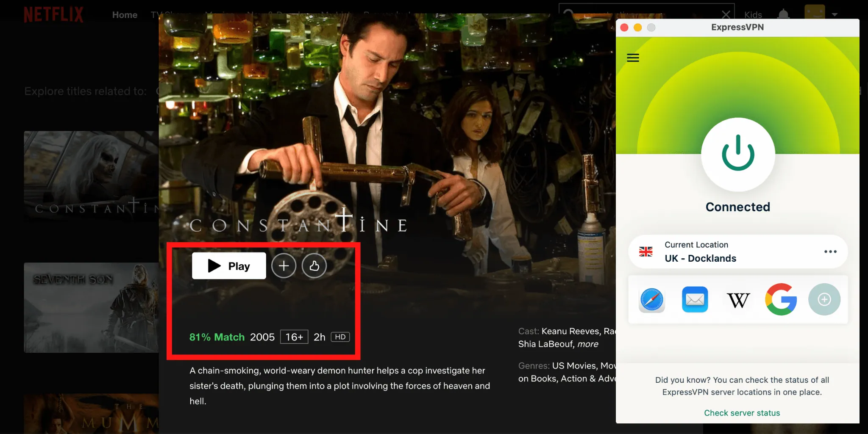Play Constantine on Netflix
868x434 pixels.
click(x=229, y=266)
